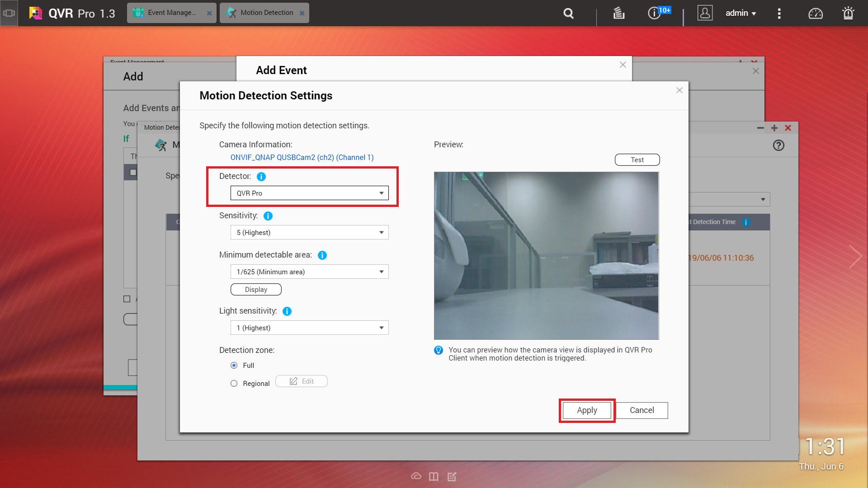868x488 pixels.
Task: Open the cloud icon at bottom dock
Action: click(416, 476)
